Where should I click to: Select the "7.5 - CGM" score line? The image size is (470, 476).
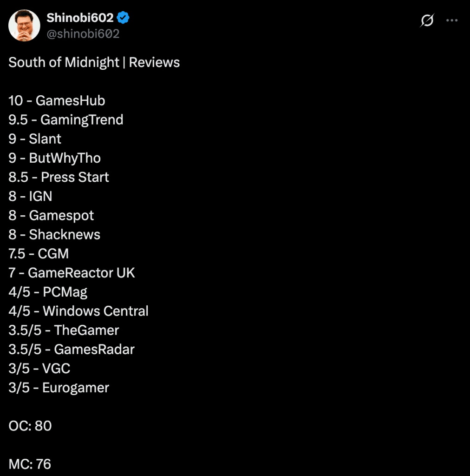pos(39,254)
